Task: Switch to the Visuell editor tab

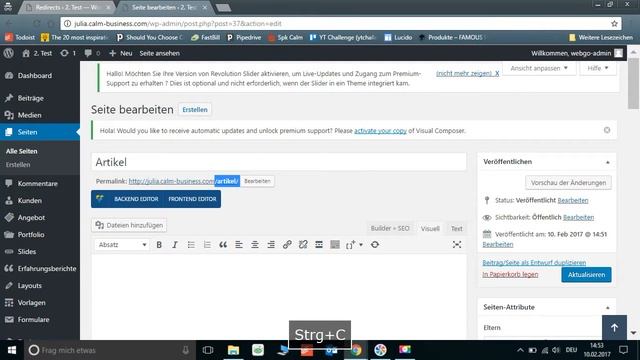Action: [430, 229]
